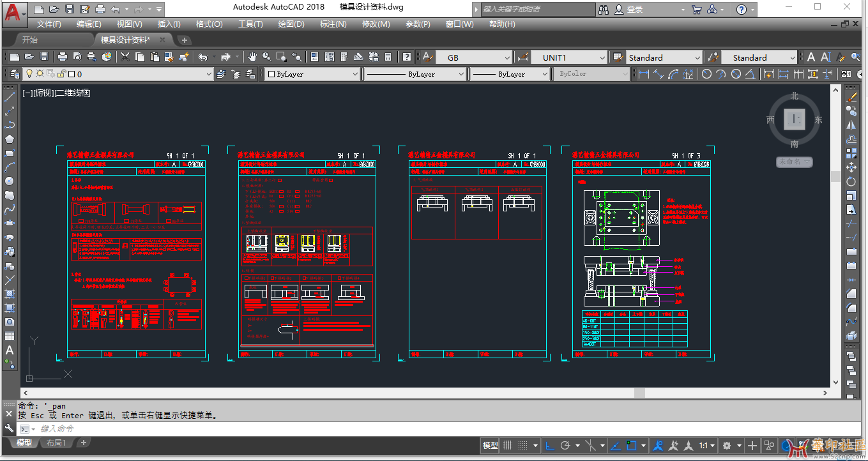Image resolution: width=868 pixels, height=461 pixels.
Task: Click the Radius dimension tool icon
Action: 706,74
